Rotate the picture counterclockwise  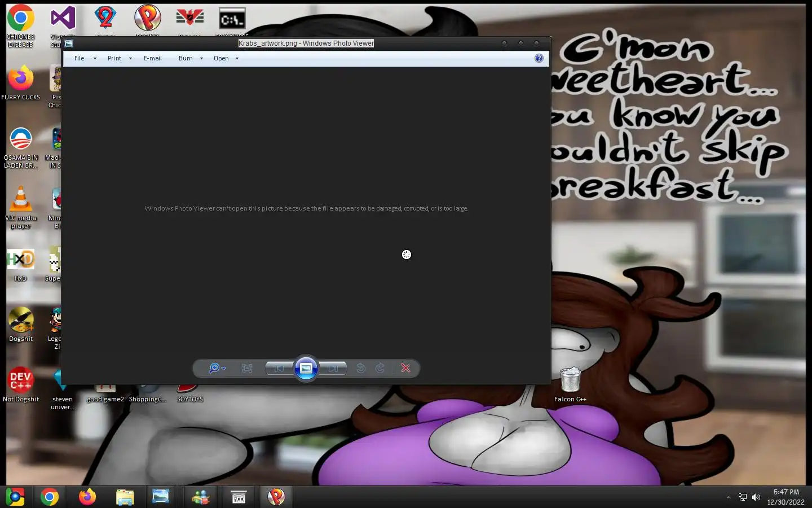tap(361, 368)
